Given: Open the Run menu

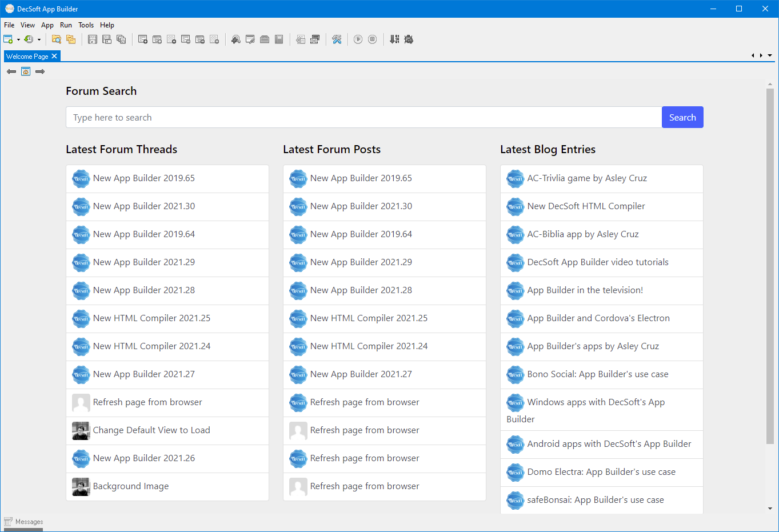Looking at the screenshot, I should pos(66,25).
